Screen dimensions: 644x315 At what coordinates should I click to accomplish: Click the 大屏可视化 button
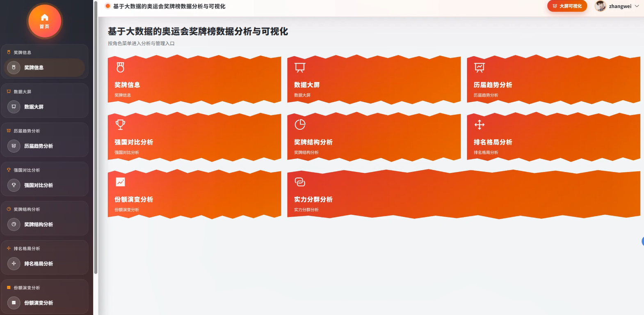567,6
